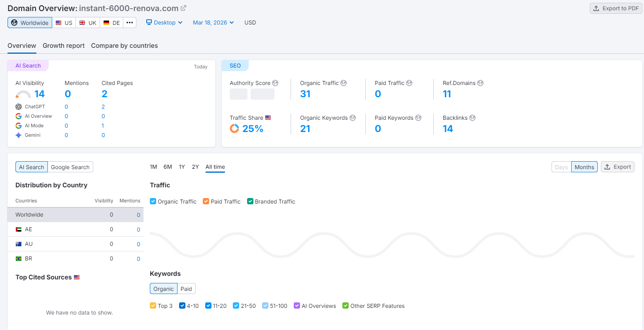Click the Paid Keywords info icon
This screenshot has height=330, width=644.
(x=418, y=118)
